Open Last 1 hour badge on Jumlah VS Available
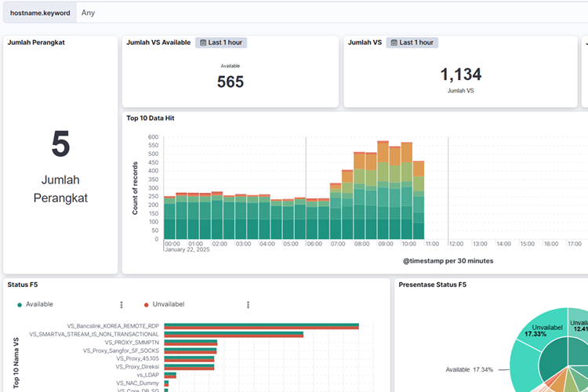Viewport: 588px width, 392px height. (x=223, y=42)
